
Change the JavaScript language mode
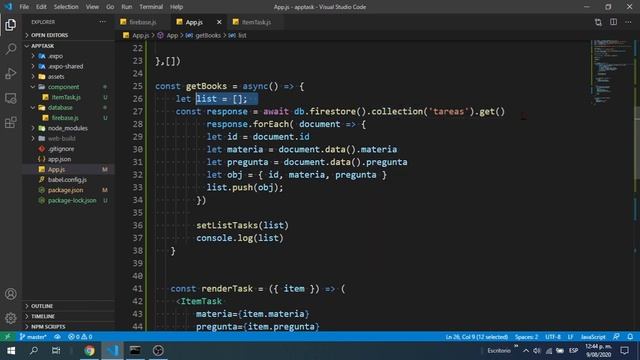click(x=593, y=337)
